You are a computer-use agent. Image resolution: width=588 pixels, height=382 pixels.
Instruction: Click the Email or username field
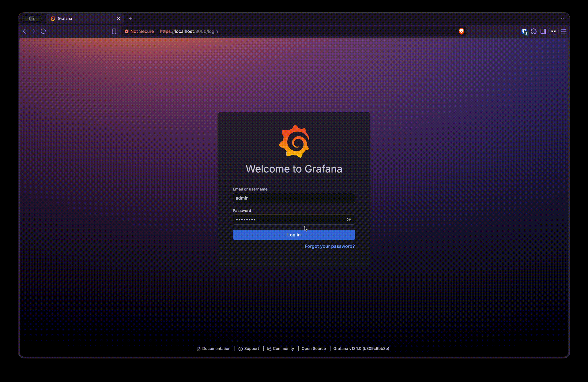(x=294, y=198)
